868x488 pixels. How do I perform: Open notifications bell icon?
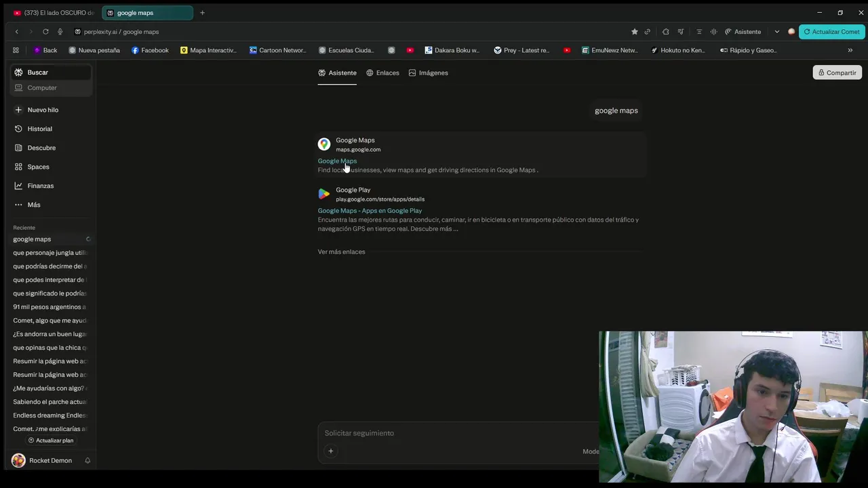pyautogui.click(x=87, y=461)
